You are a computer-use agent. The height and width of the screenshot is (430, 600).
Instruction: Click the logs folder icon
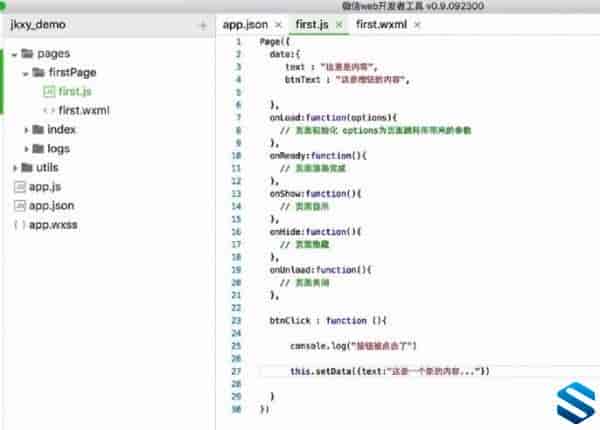[x=37, y=149]
